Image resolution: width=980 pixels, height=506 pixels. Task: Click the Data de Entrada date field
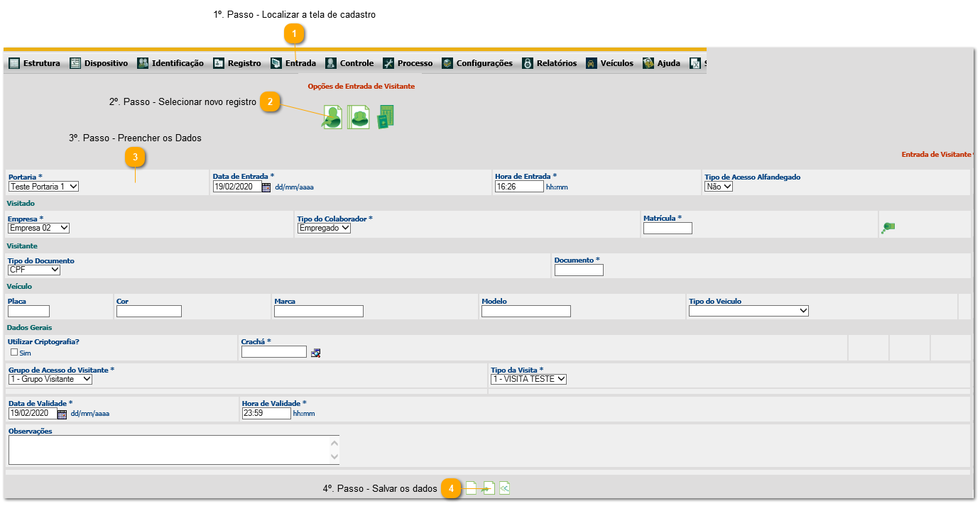237,187
